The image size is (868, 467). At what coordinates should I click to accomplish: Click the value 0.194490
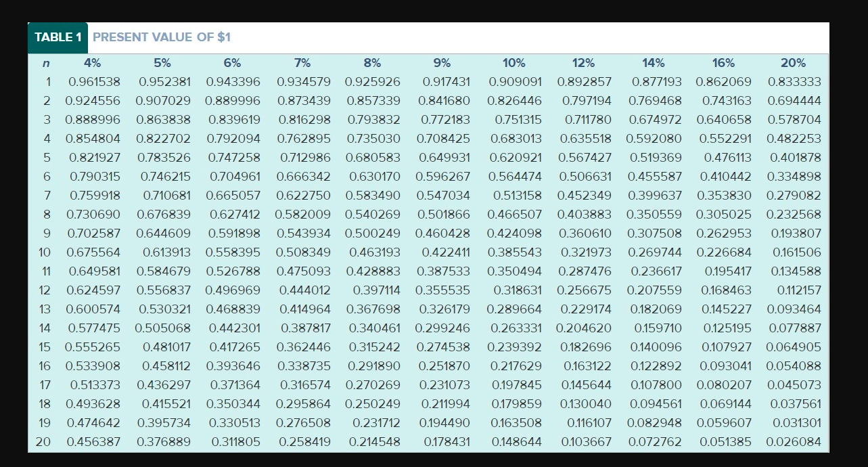(x=444, y=423)
